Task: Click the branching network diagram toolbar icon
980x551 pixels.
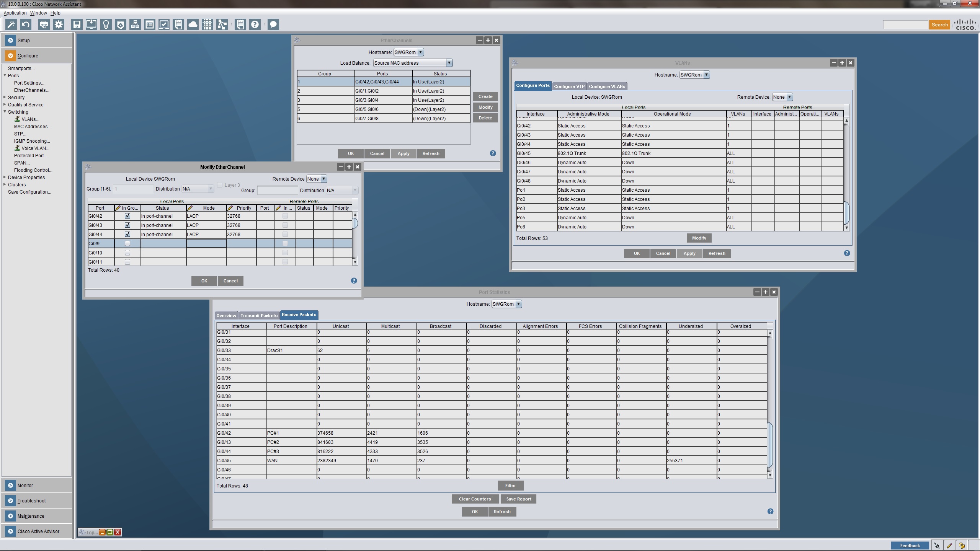Action: tap(222, 25)
